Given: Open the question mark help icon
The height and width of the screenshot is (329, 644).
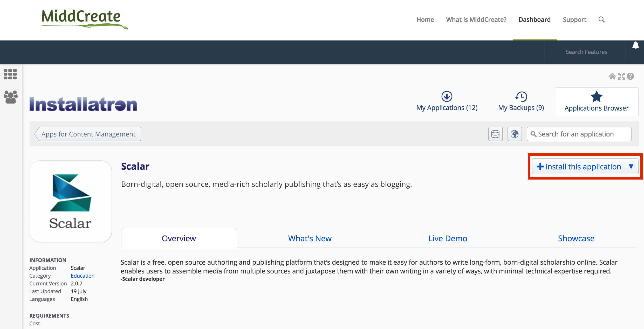Looking at the screenshot, I should [630, 76].
